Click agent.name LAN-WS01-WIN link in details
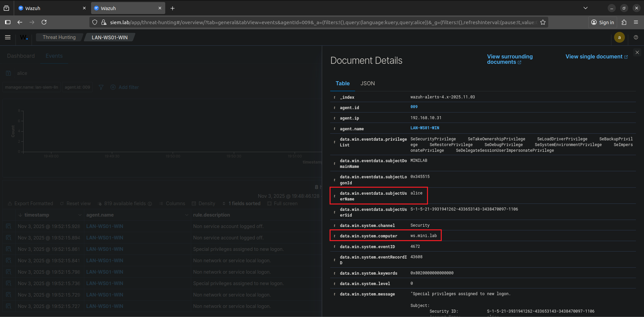This screenshot has width=644, height=317. (x=425, y=128)
